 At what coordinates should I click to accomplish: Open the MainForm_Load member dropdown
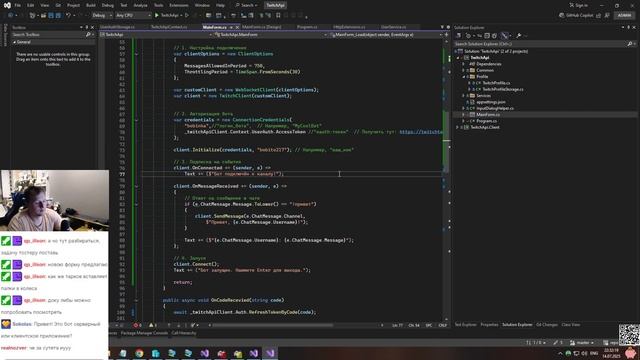(x=386, y=35)
